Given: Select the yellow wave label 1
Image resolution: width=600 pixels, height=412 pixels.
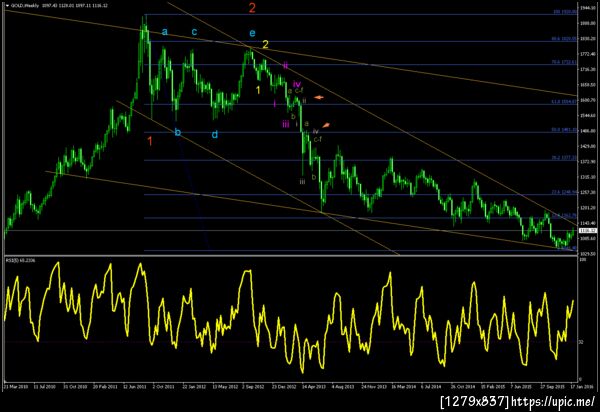Looking at the screenshot, I should [x=258, y=90].
